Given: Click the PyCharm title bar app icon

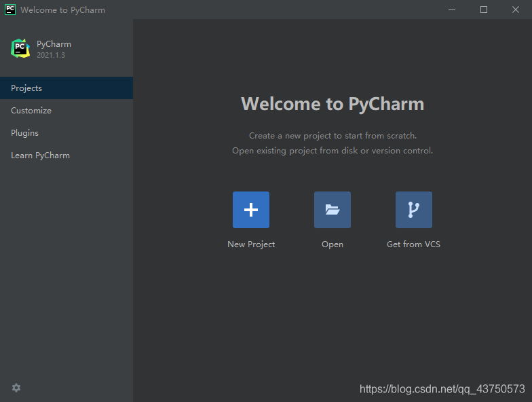Looking at the screenshot, I should (10, 10).
